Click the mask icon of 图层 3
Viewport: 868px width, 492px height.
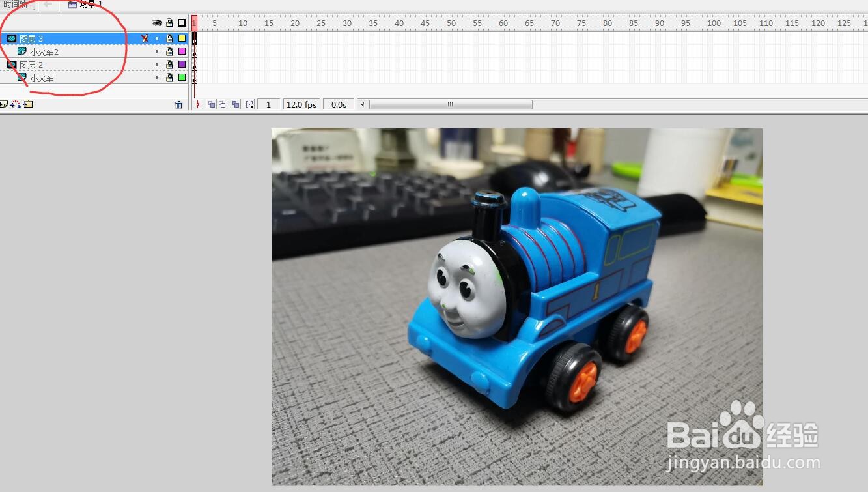click(12, 38)
